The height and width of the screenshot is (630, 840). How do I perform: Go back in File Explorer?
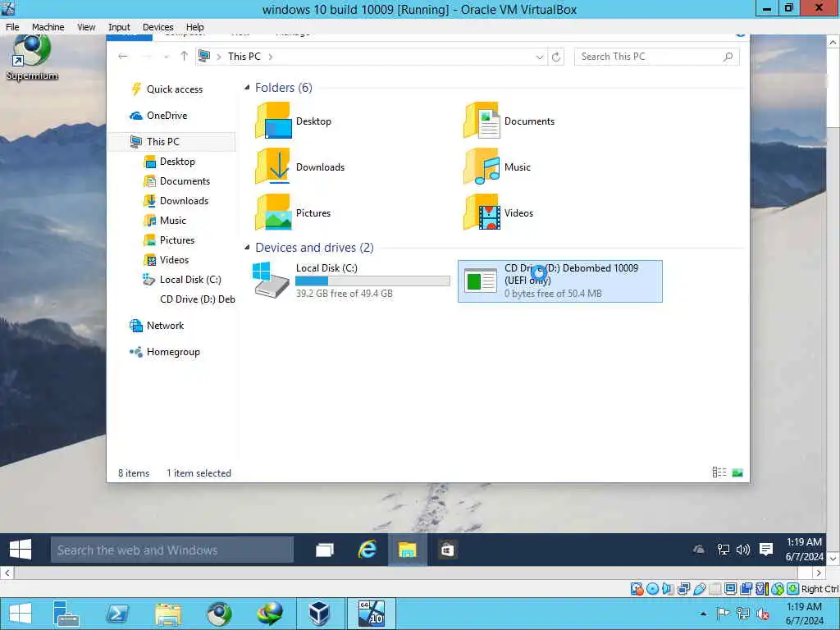(x=123, y=57)
